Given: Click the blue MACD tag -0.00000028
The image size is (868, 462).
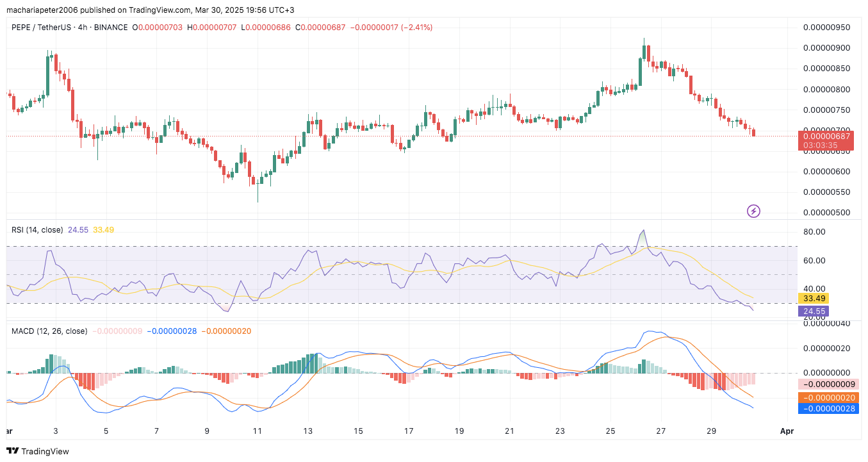Looking at the screenshot, I should point(827,408).
